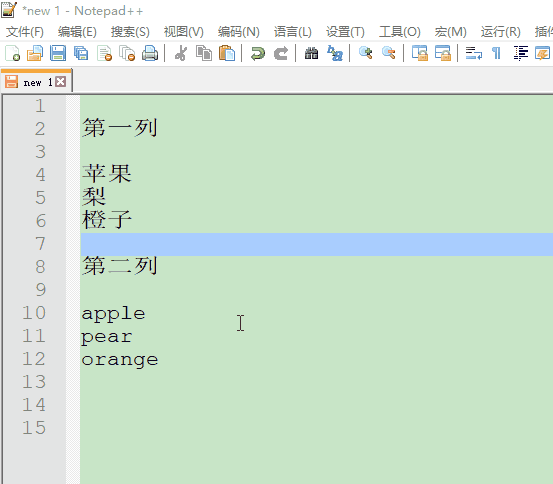Click line number 13 in the margin
Viewport: 553px width, 484px height.
coord(34,382)
